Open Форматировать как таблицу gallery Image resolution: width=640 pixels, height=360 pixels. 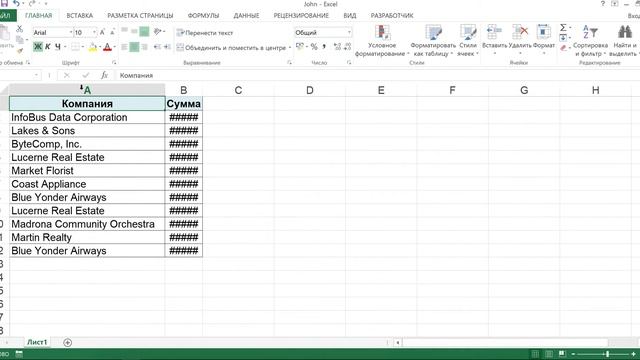(433, 41)
